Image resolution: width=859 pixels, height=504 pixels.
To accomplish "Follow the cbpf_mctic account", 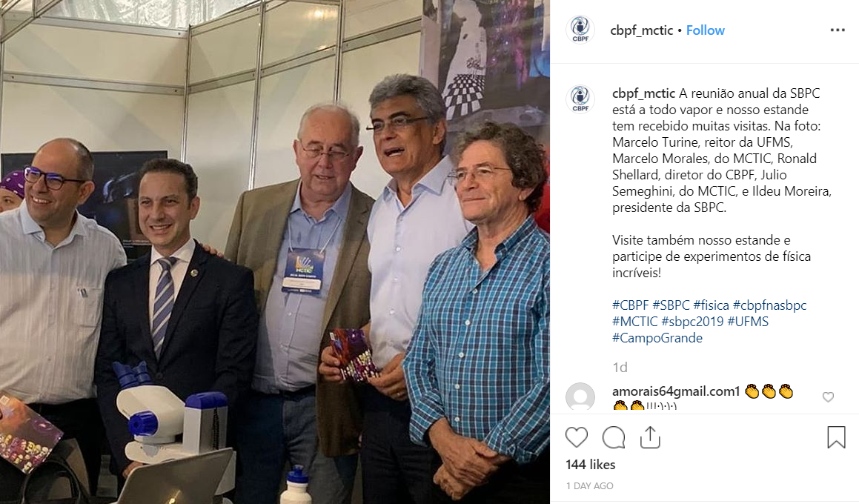I will click(705, 30).
